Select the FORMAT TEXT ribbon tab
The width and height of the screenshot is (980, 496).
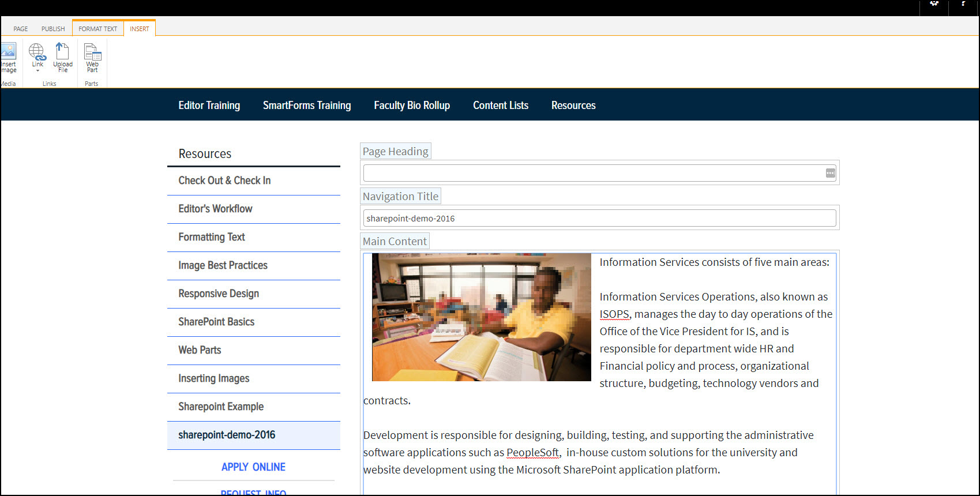pos(97,29)
